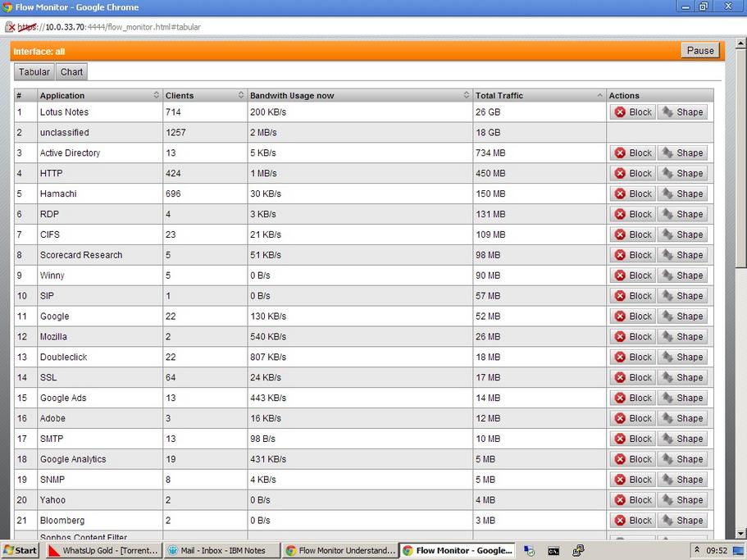Sort by Bandwith Usage now column
Screen dimensions: 747x560
[360, 95]
